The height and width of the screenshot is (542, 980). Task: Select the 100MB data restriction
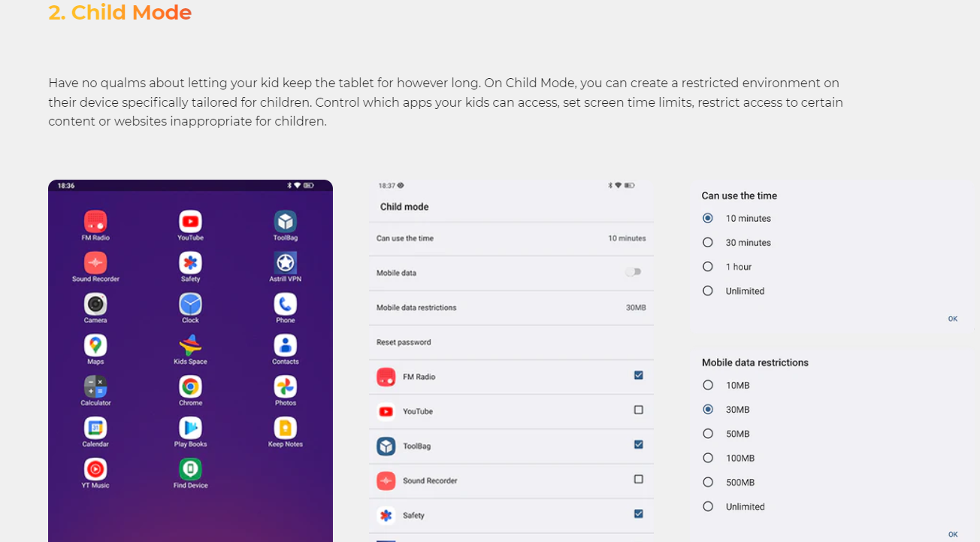click(x=707, y=458)
